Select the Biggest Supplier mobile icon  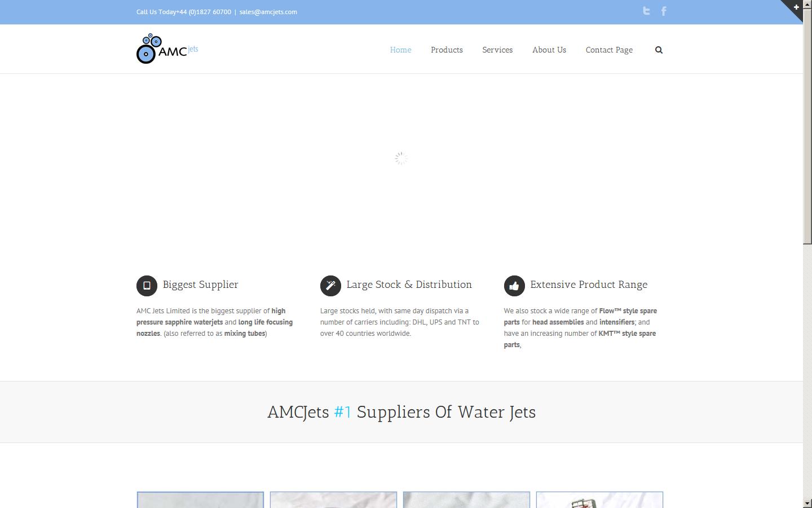pos(146,286)
